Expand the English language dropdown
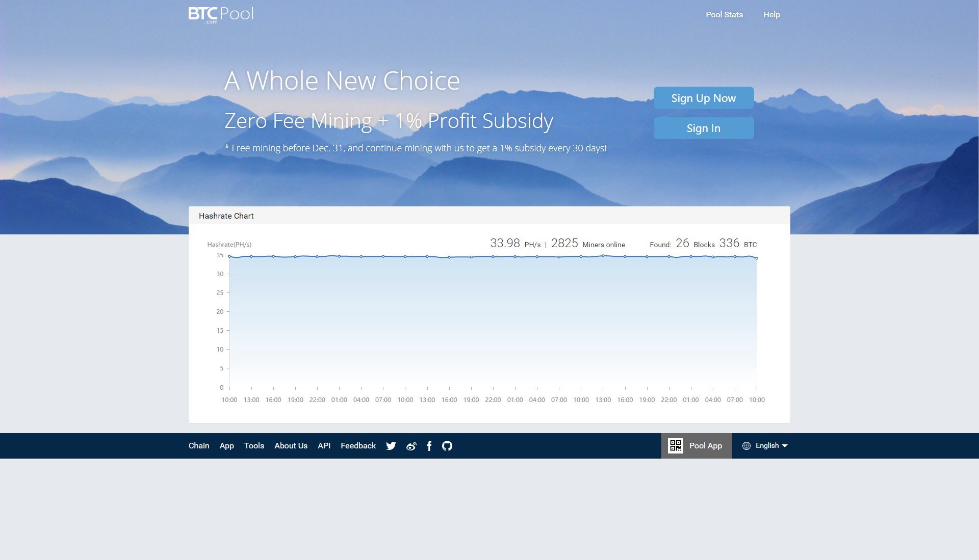The image size is (979, 560). (766, 446)
